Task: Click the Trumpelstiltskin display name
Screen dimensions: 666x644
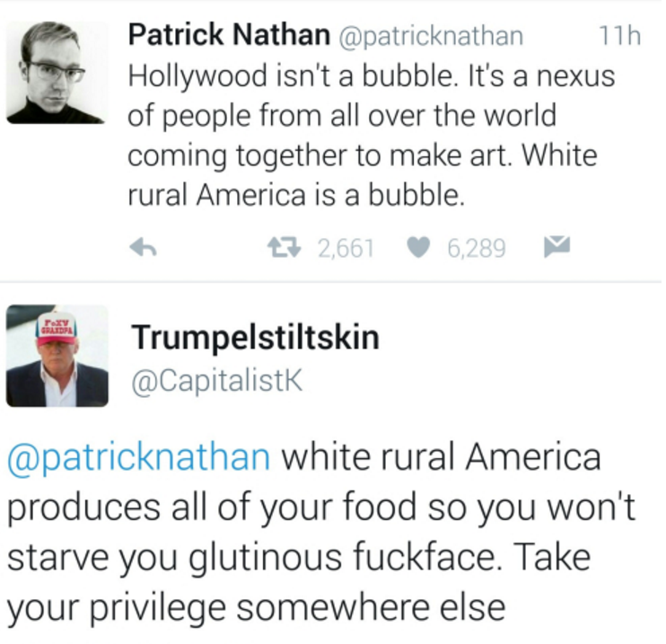Action: (x=255, y=337)
